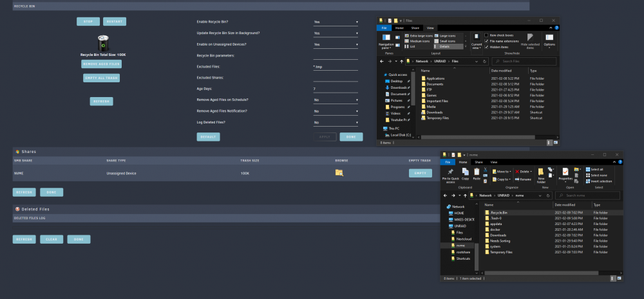Toggle File name extensions checkbox
This screenshot has width=644, height=299.
tap(486, 41)
